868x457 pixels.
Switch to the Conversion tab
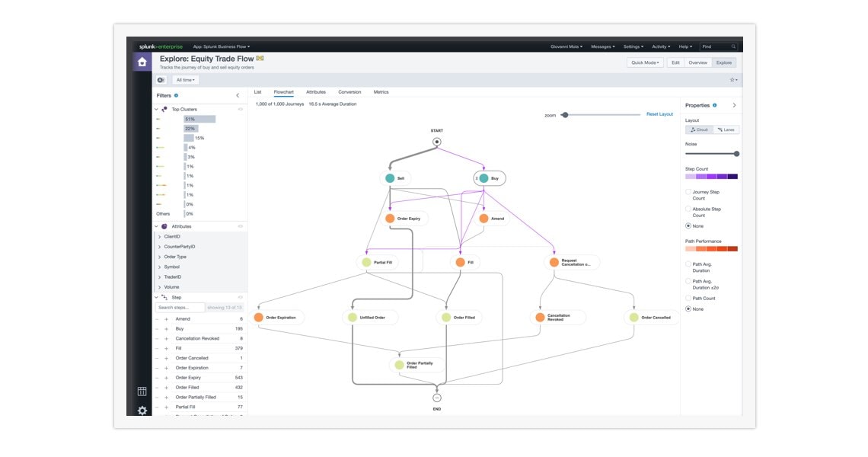(349, 92)
